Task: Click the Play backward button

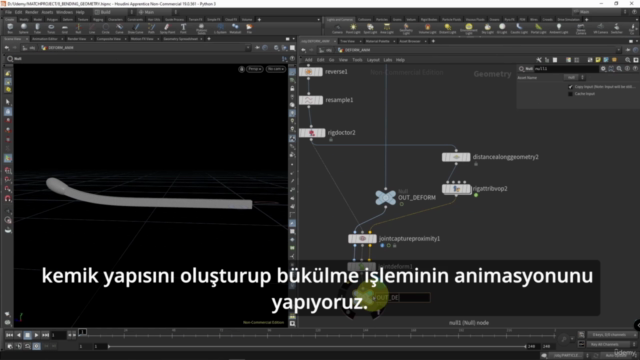Action: (18, 335)
